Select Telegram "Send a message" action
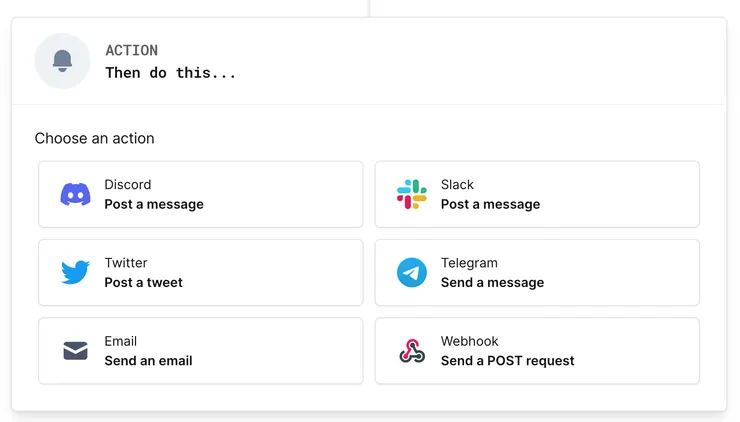Image resolution: width=740 pixels, height=422 pixels. [x=492, y=282]
